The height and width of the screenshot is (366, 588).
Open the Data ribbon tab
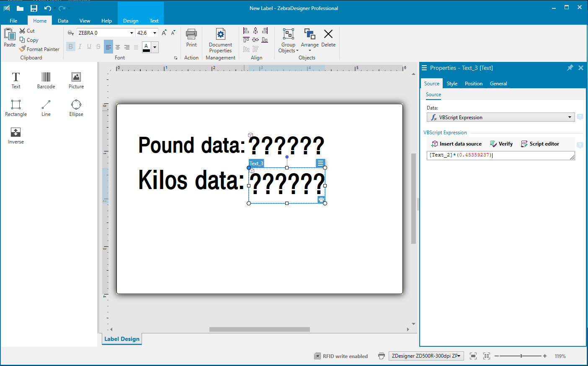[x=63, y=21]
